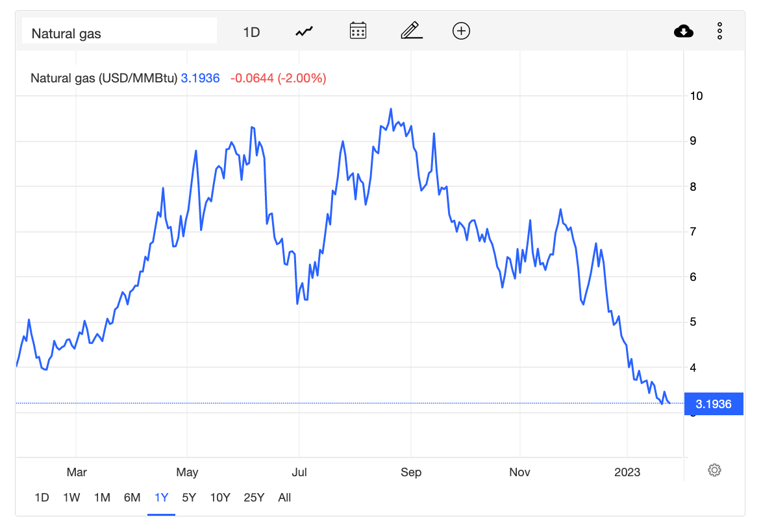Screen dimensions: 761x532
Task: Switch to the 5Y time range tab
Action: pos(189,498)
